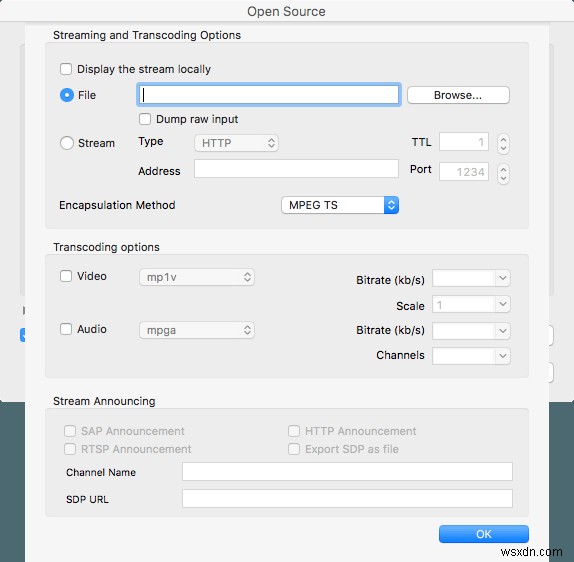Click the Open Source window title
574x562 pixels.
pos(286,11)
